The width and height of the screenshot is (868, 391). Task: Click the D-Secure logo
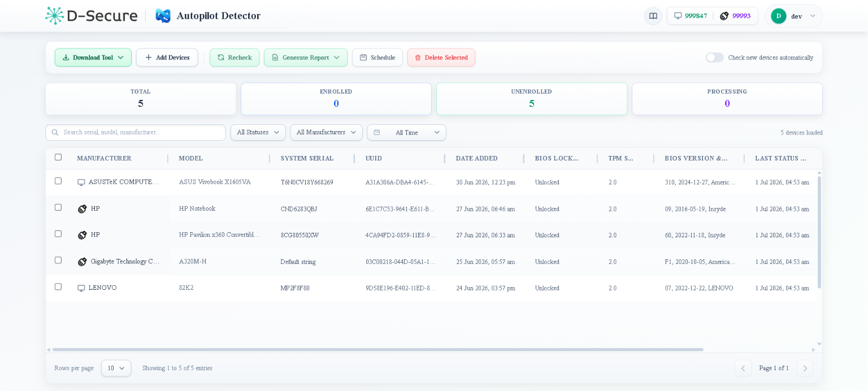tap(92, 16)
